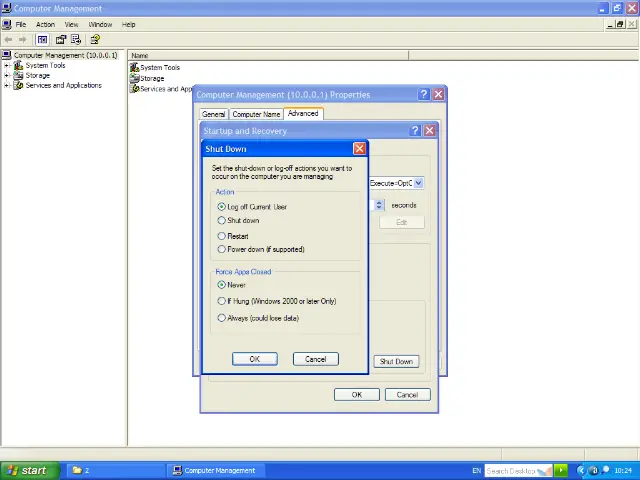Select Log off Current User radio button
The width and height of the screenshot is (640, 480).
[x=221, y=207]
